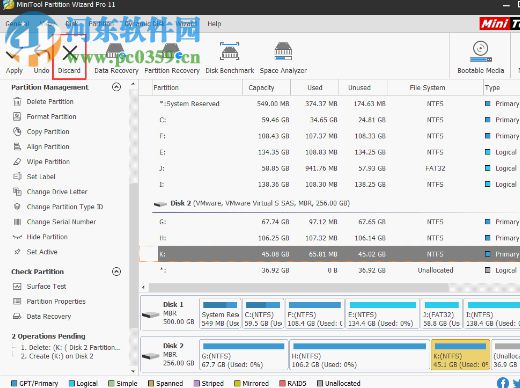Image resolution: width=520 pixels, height=388 pixels.
Task: Click Change Serial Number action
Action: 61,221
